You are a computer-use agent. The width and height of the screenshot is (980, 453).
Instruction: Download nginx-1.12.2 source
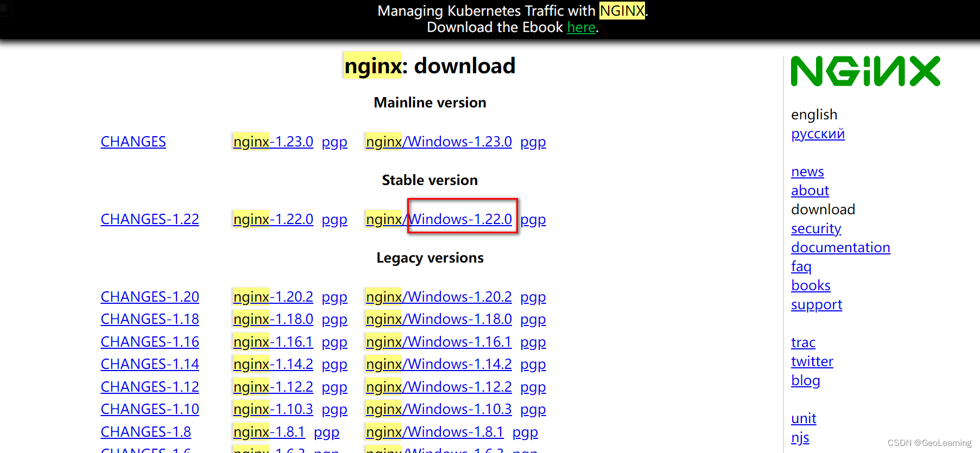[x=273, y=387]
